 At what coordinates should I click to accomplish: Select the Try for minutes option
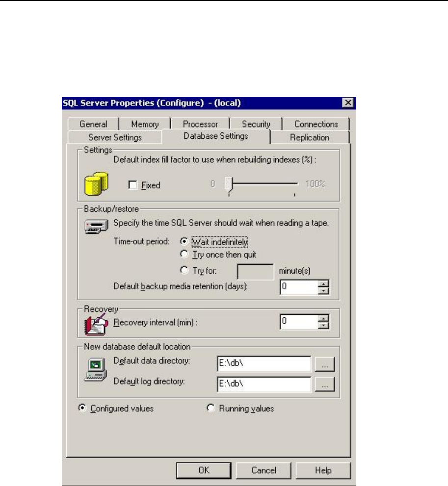[184, 270]
